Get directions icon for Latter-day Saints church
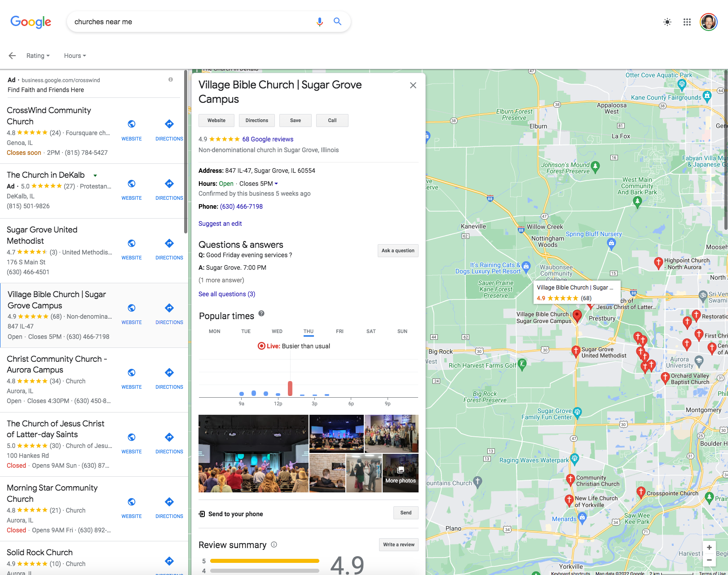Image resolution: width=728 pixels, height=575 pixels. pos(169,437)
